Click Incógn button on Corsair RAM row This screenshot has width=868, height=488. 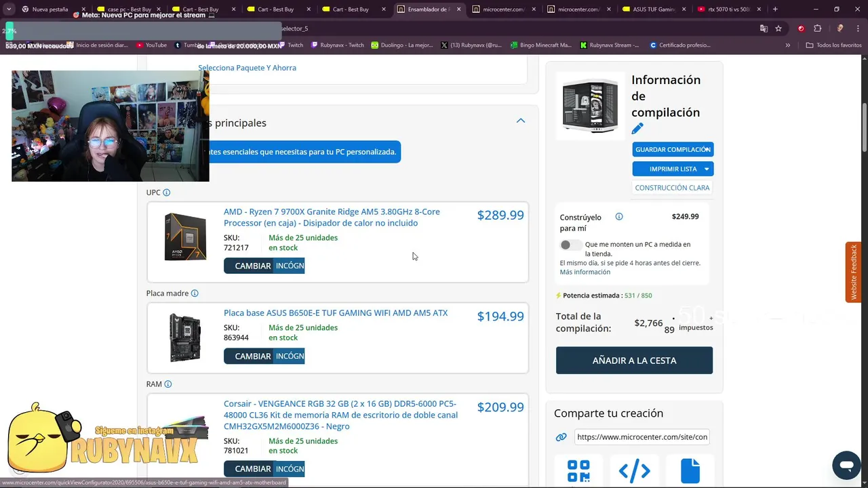click(290, 469)
